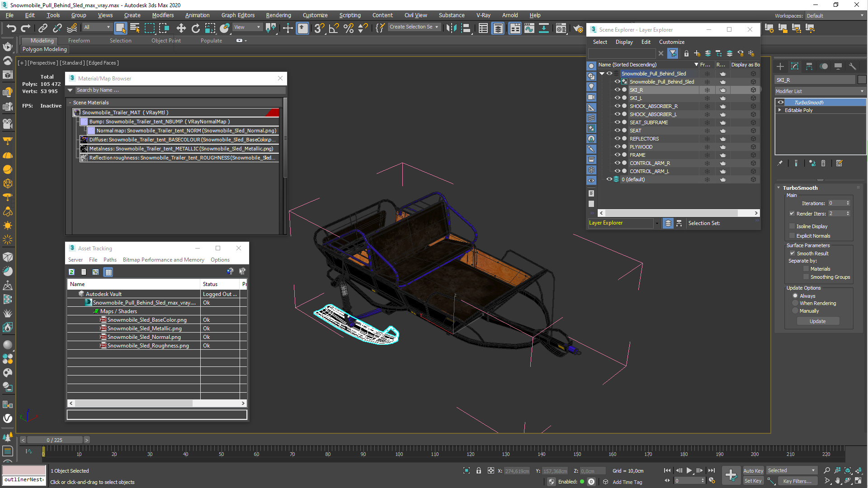This screenshot has height=488, width=868.
Task: Click Search by Name field in Material Browser
Action: (x=180, y=90)
